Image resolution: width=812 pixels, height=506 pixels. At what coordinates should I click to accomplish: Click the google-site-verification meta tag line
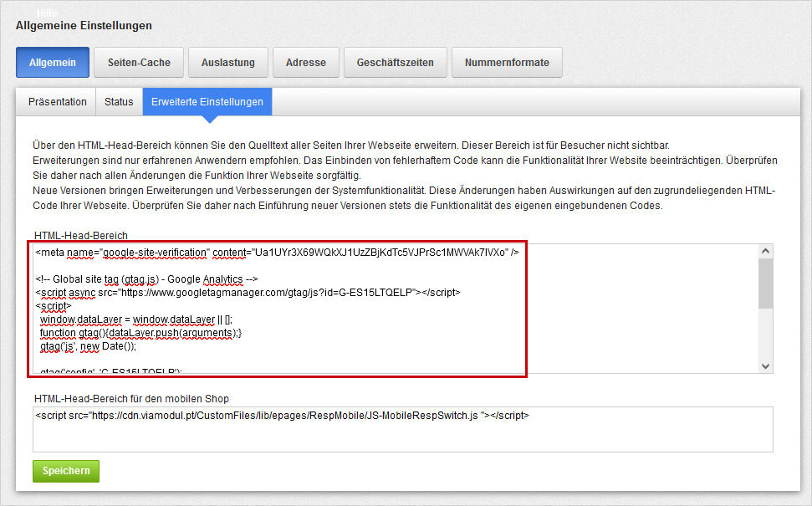click(277, 253)
